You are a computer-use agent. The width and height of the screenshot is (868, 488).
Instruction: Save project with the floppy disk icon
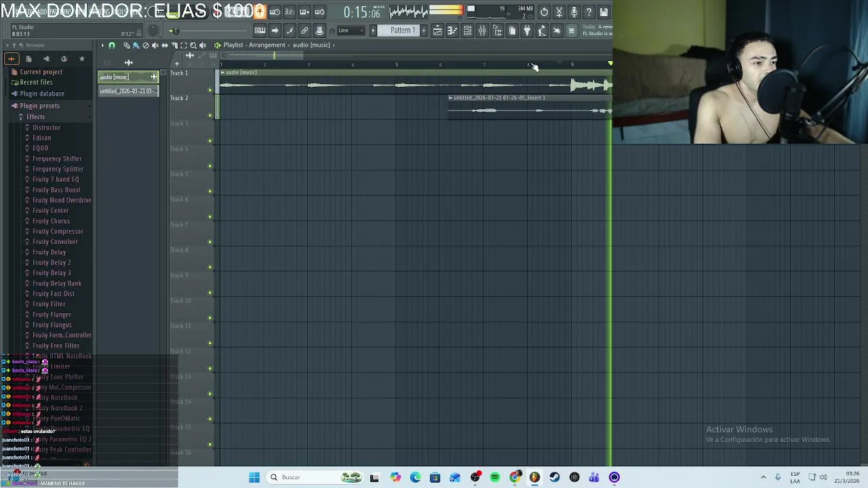click(604, 12)
